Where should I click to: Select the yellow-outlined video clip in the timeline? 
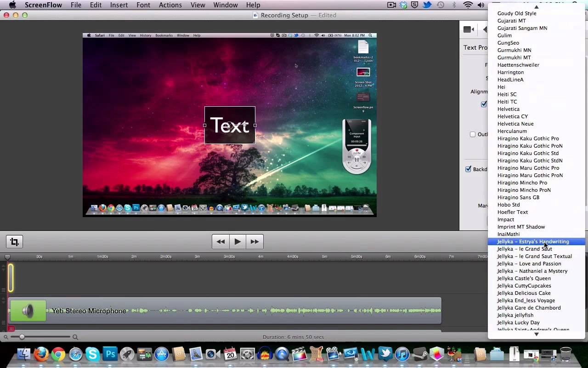coord(11,278)
